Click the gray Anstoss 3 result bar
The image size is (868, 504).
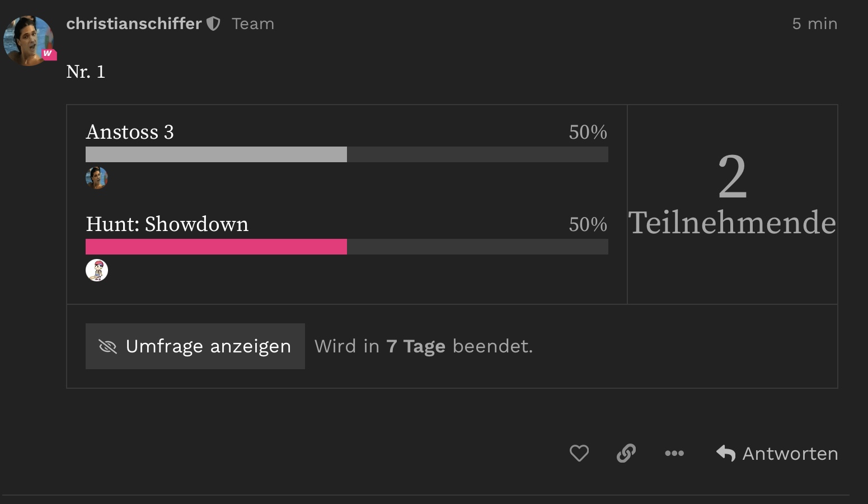(216, 154)
